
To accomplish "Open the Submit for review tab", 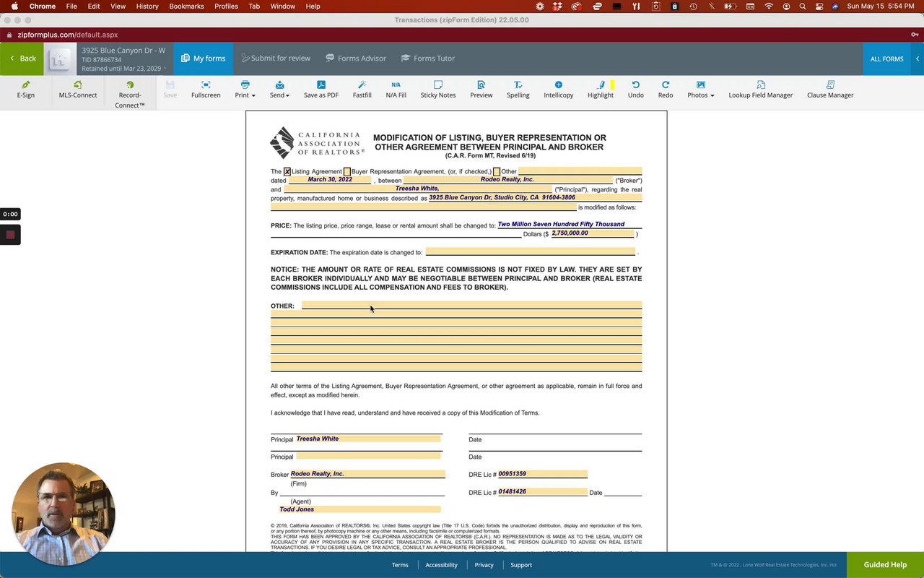I will [x=276, y=59].
